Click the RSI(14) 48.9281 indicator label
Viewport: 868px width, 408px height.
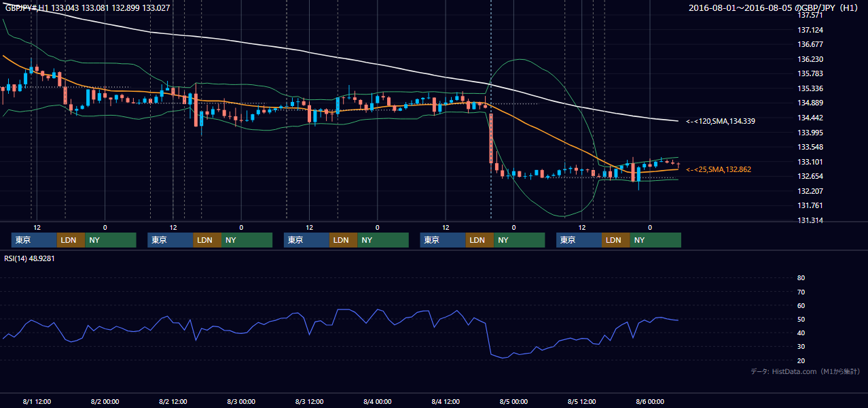pos(29,258)
